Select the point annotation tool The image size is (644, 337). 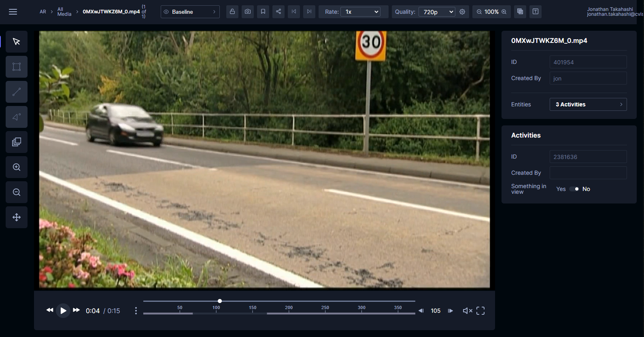[x=17, y=117]
